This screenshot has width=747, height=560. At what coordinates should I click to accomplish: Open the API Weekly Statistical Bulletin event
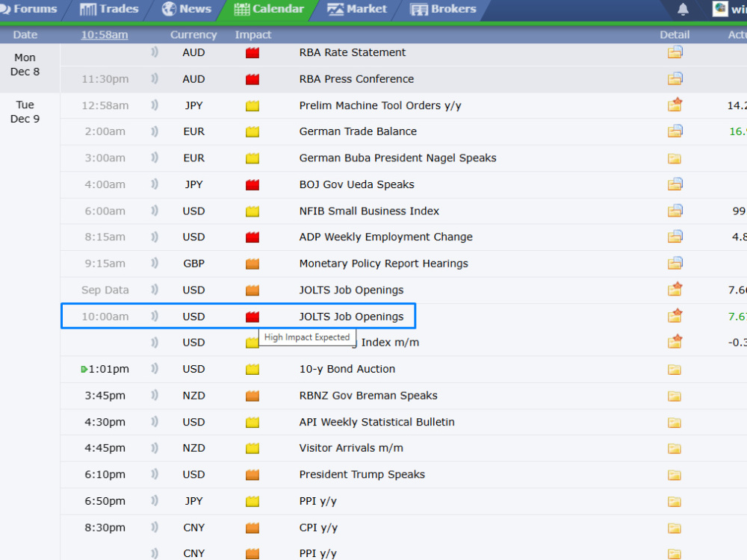376,422
